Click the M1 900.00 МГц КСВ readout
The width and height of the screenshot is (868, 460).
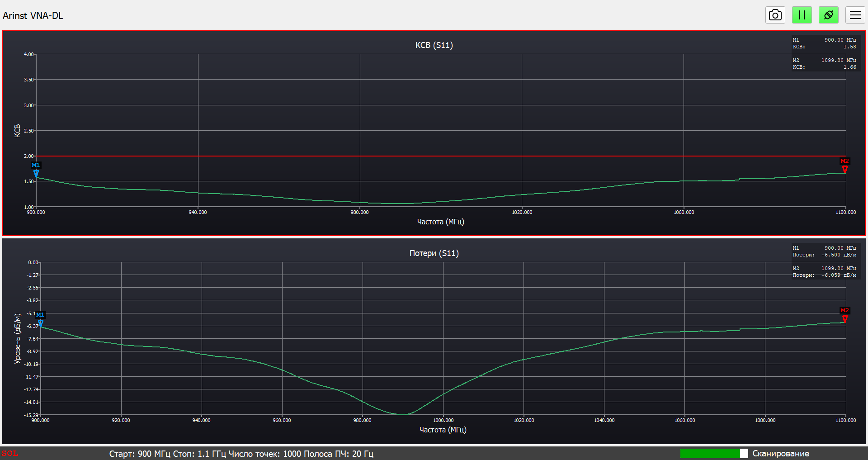(824, 43)
